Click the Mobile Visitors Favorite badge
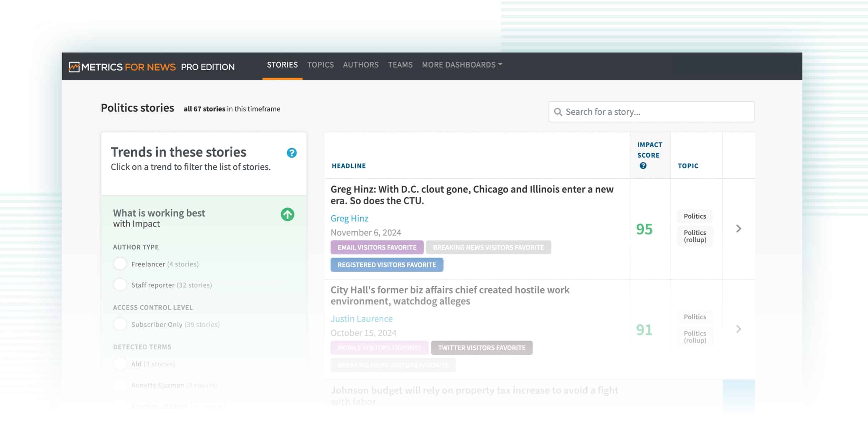The width and height of the screenshot is (868, 443). point(379,348)
